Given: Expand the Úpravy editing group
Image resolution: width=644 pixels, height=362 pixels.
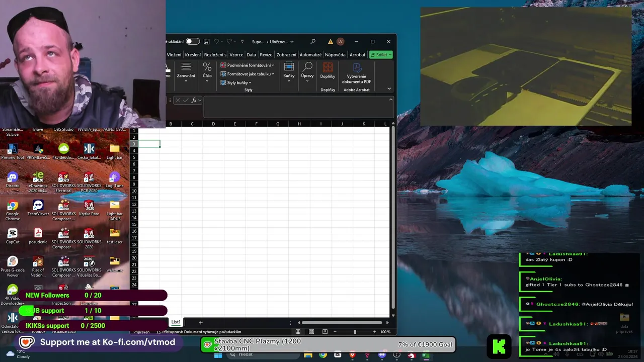Looking at the screenshot, I should 307,71.
